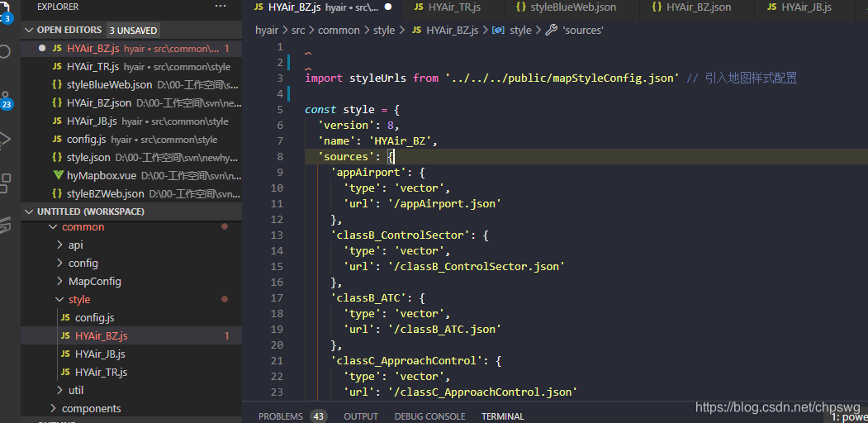Viewport: 868px width, 423px height.
Task: Open the TERMINAL panel tab
Action: coord(503,416)
